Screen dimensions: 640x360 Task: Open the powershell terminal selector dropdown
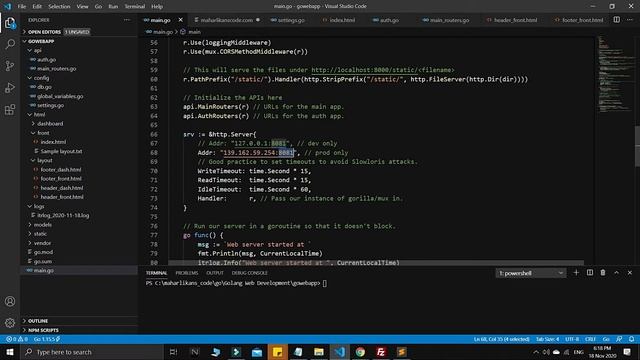pyautogui.click(x=531, y=273)
